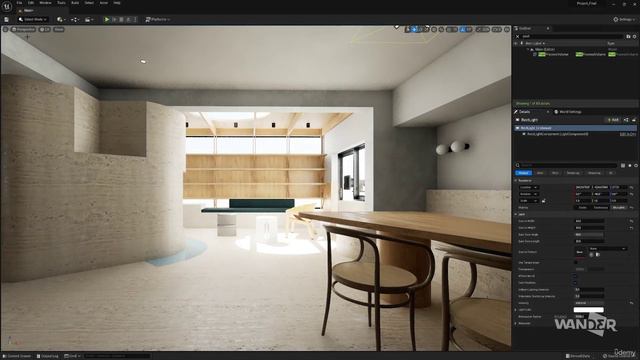
Task: Toggle grid snapping in viewport toolbar
Action: point(449,29)
